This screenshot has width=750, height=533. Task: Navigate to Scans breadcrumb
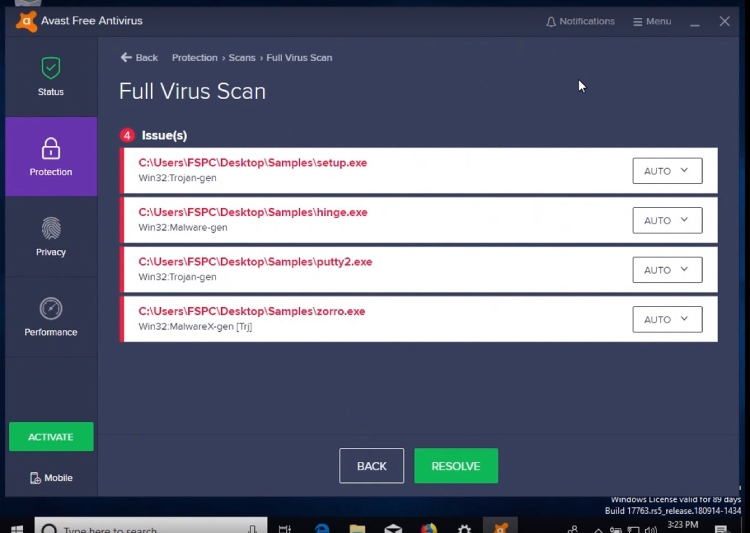(242, 57)
